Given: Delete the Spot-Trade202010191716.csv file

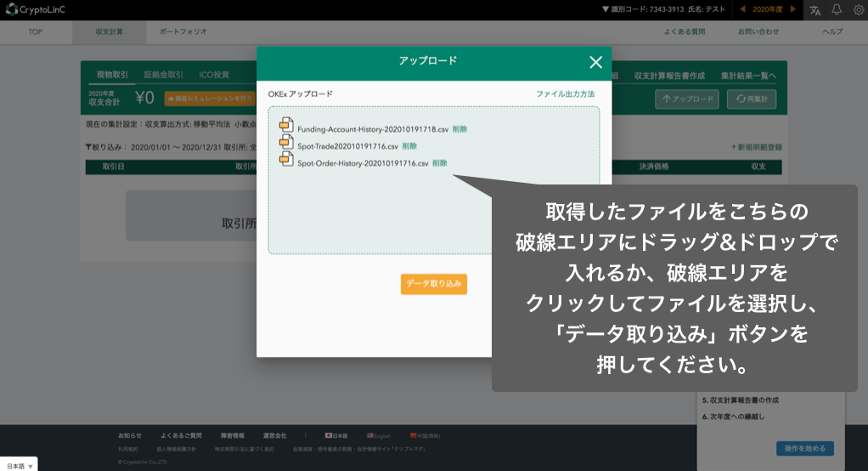Looking at the screenshot, I should [409, 146].
